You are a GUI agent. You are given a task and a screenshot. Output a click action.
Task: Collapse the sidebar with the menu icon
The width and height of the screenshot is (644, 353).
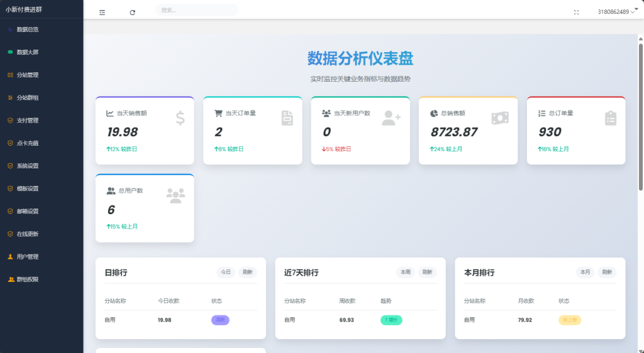tap(103, 13)
